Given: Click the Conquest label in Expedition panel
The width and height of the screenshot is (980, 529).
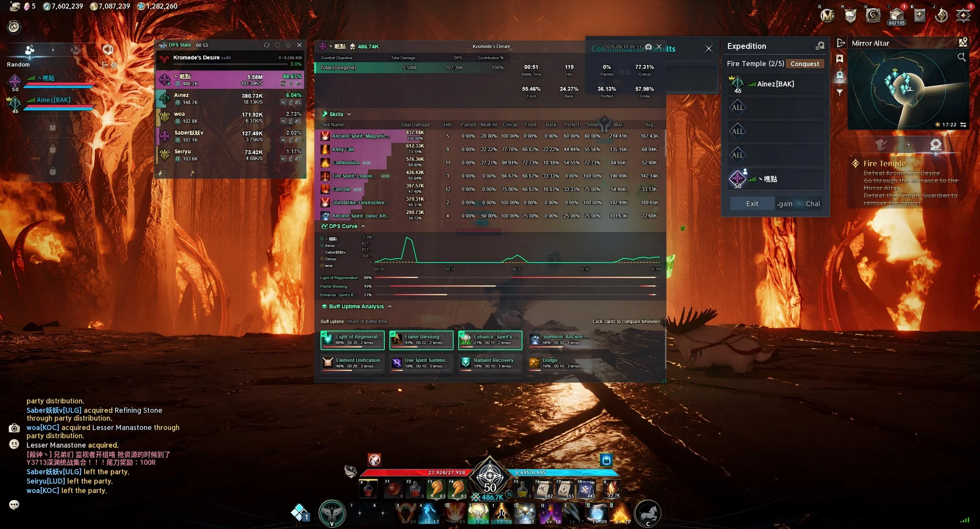Looking at the screenshot, I should pyautogui.click(x=804, y=64).
